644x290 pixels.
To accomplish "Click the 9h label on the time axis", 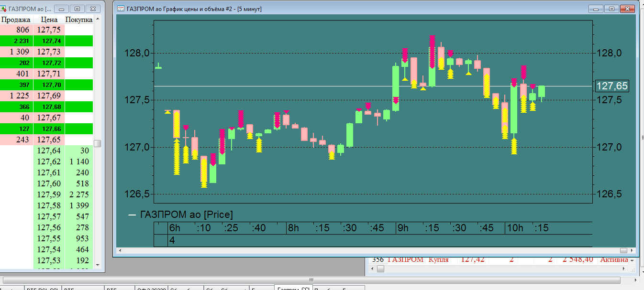I will coord(403,228).
